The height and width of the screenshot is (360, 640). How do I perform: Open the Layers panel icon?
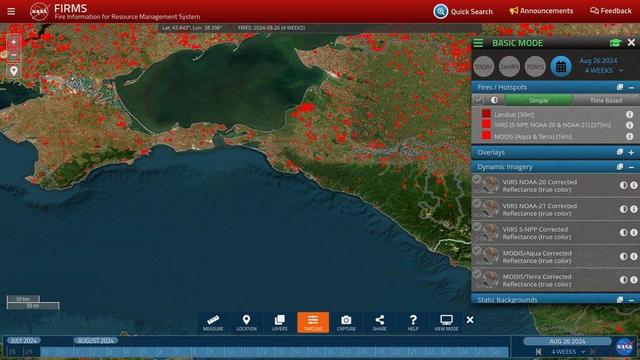(x=280, y=322)
